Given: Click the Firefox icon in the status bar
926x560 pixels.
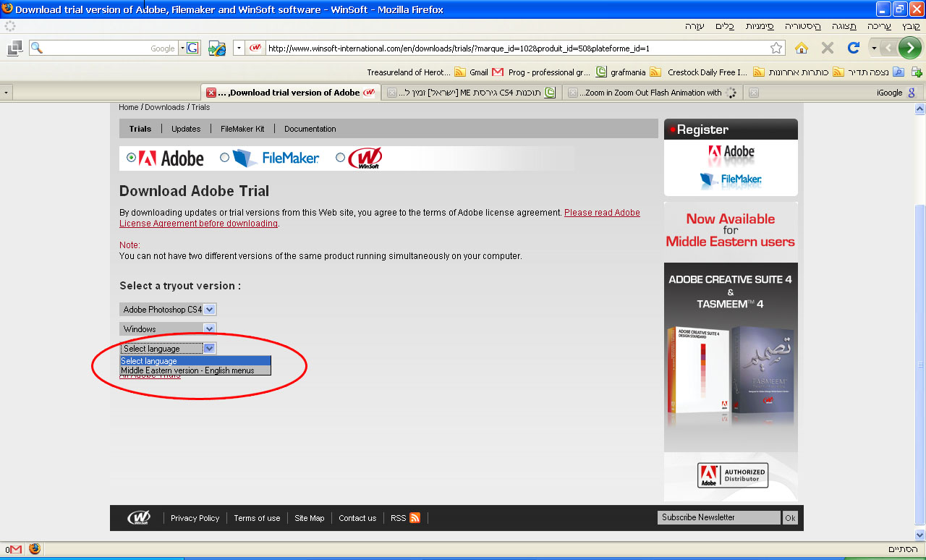Looking at the screenshot, I should point(35,549).
